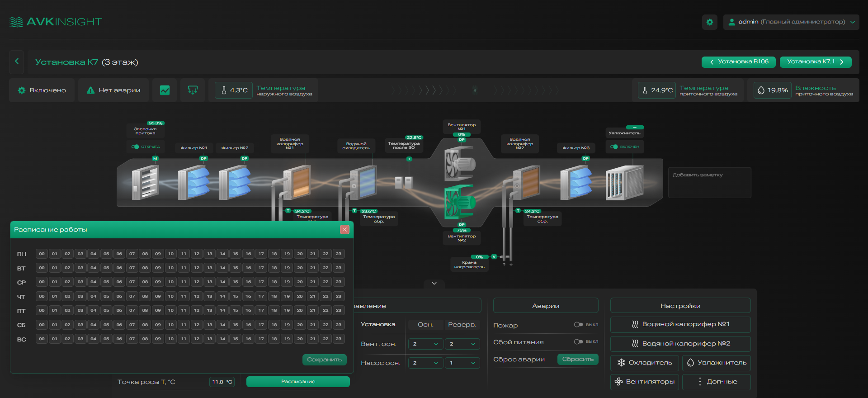Click the outdoor air thermometer icon
Viewport: 868px width, 398px height.
[x=224, y=90]
